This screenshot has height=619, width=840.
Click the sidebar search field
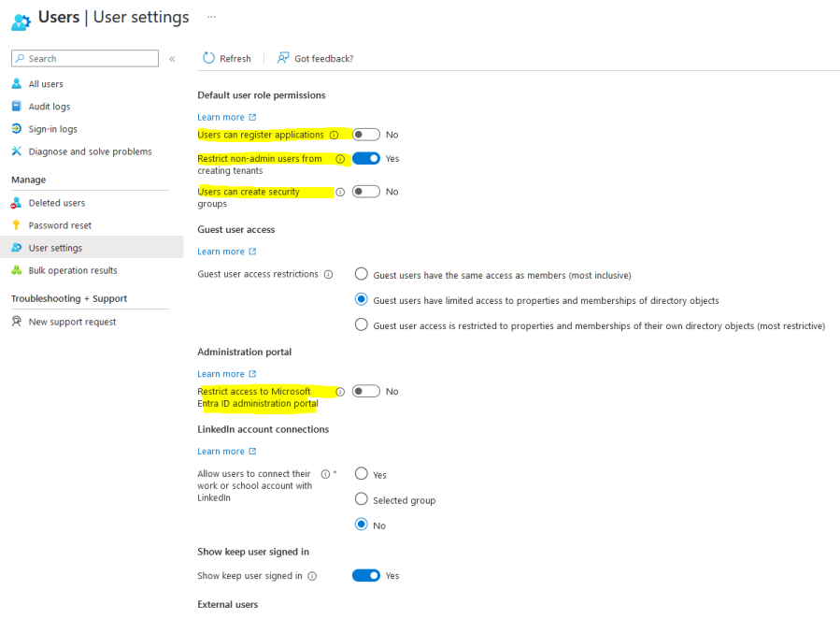(x=84, y=58)
